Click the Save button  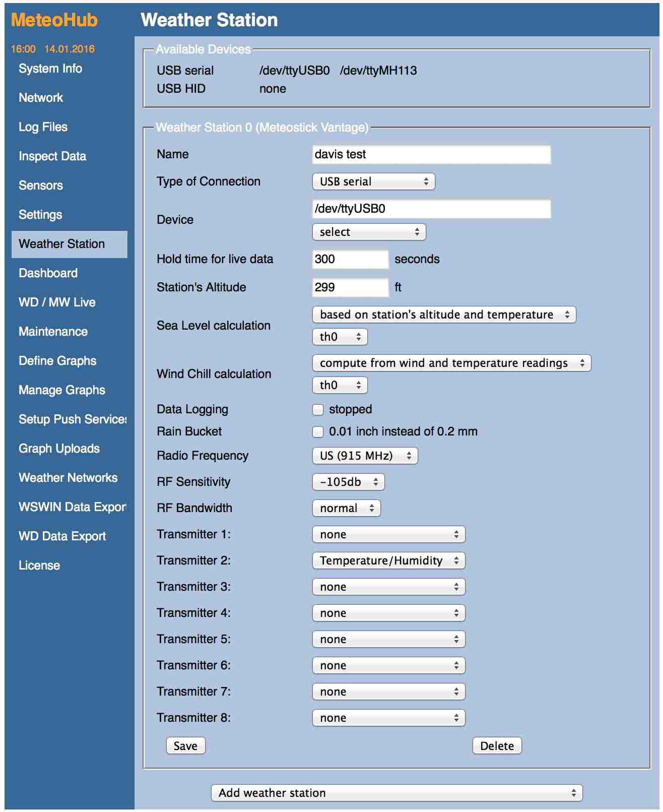click(185, 746)
